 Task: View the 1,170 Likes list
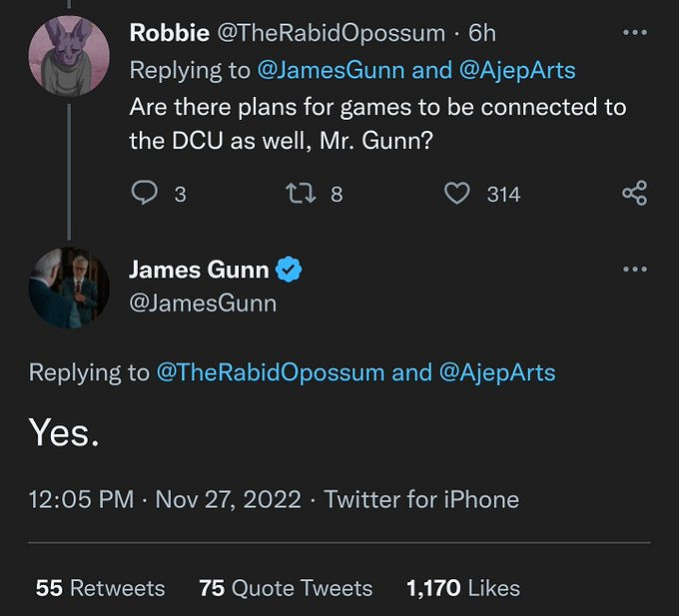[463, 588]
